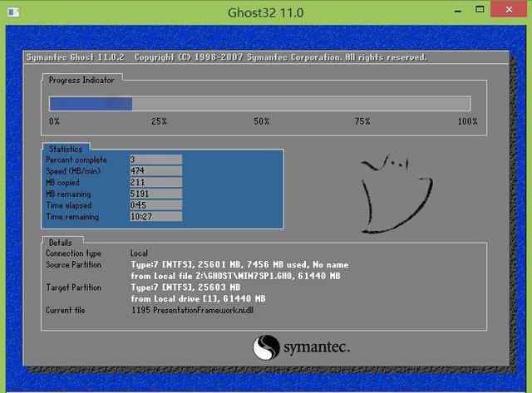532x393 pixels.
Task: Click the MB copied value 211
Action: [x=155, y=183]
